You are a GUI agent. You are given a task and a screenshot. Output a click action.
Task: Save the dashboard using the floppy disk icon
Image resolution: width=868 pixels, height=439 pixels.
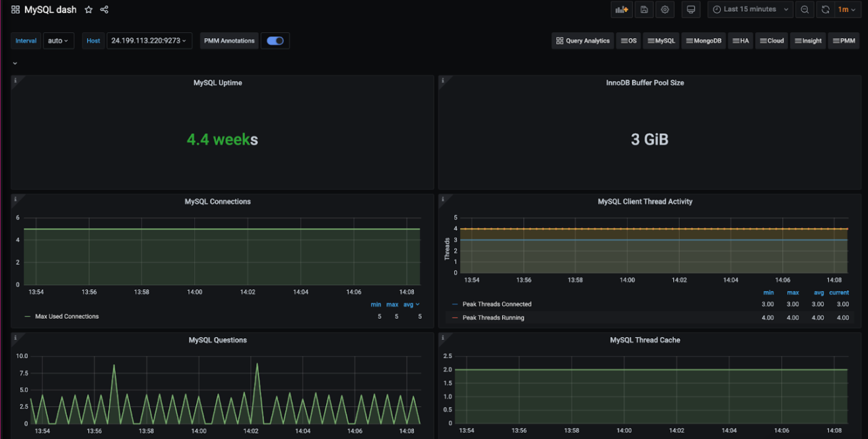pyautogui.click(x=644, y=10)
